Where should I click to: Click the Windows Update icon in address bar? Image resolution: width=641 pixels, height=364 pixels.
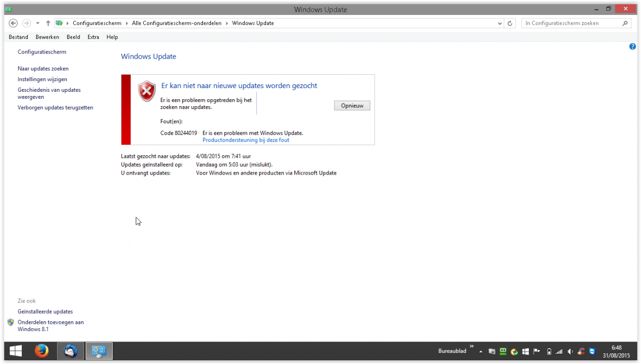click(59, 23)
